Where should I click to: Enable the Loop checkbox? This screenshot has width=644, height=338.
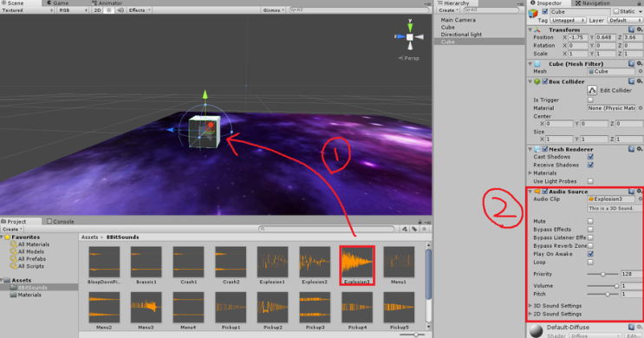coord(590,262)
